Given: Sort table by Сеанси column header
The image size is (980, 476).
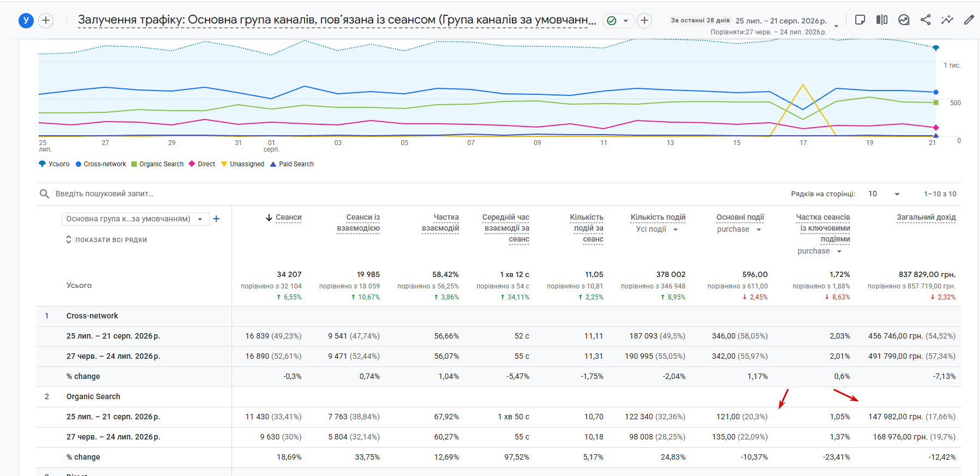Looking at the screenshot, I should (x=284, y=218).
